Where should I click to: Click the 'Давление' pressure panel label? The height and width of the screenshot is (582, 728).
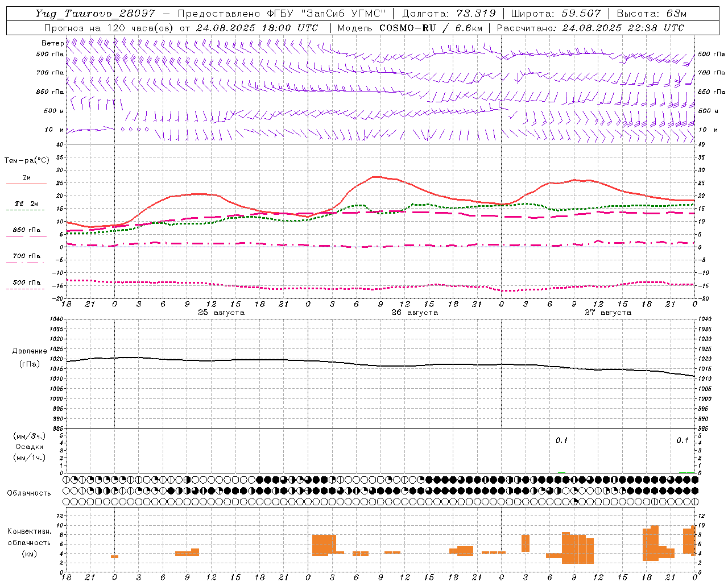click(30, 351)
